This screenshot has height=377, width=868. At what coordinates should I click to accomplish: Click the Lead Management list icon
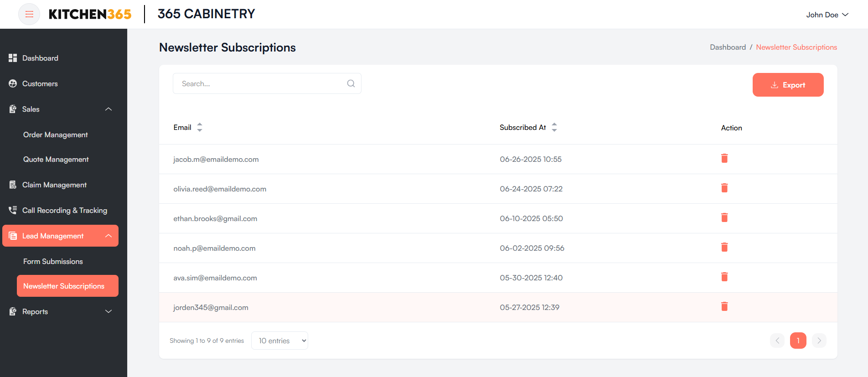(x=13, y=236)
